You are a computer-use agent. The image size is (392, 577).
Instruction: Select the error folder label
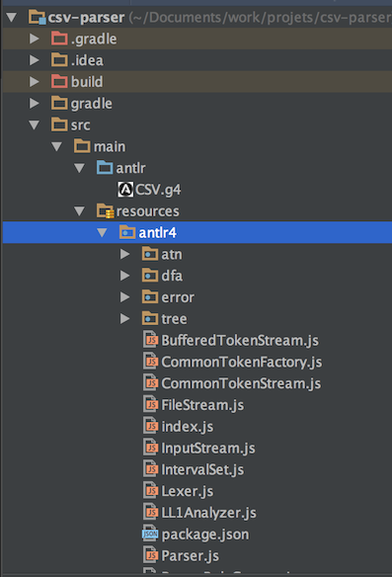click(178, 297)
